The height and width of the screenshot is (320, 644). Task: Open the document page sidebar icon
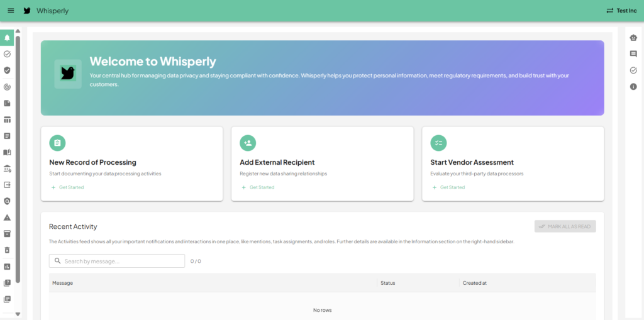7,103
